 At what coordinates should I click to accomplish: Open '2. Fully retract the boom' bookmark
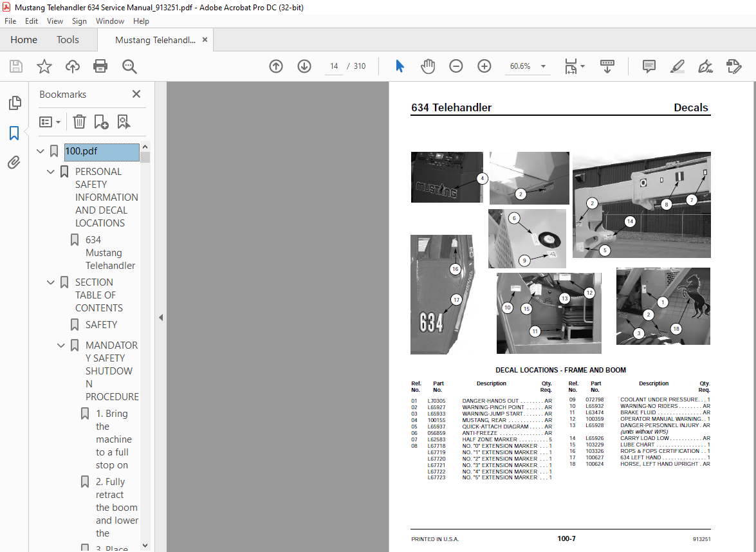pyautogui.click(x=116, y=508)
